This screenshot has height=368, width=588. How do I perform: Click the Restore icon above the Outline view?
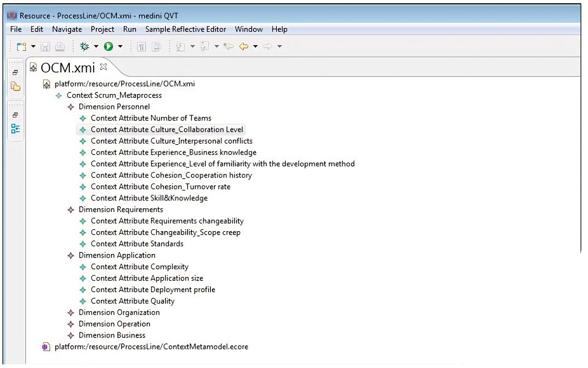[x=15, y=115]
